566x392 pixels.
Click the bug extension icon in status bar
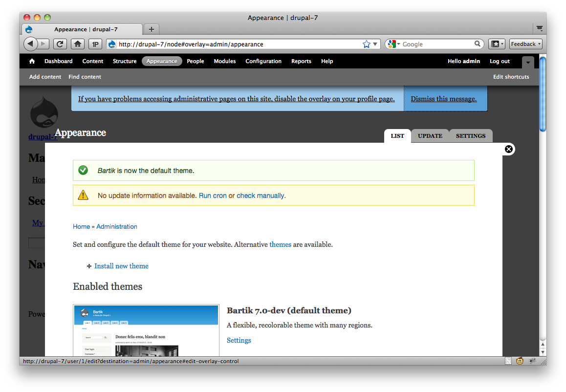(x=532, y=361)
